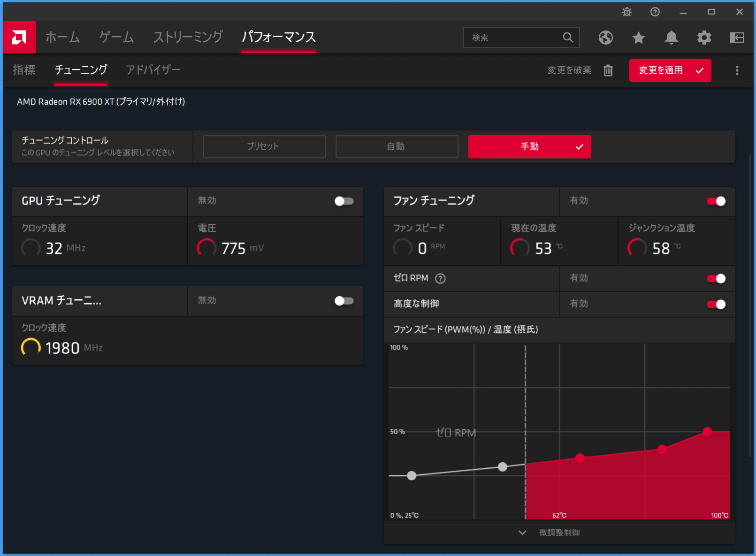Click the fan speed RPM gauge

coord(403,248)
